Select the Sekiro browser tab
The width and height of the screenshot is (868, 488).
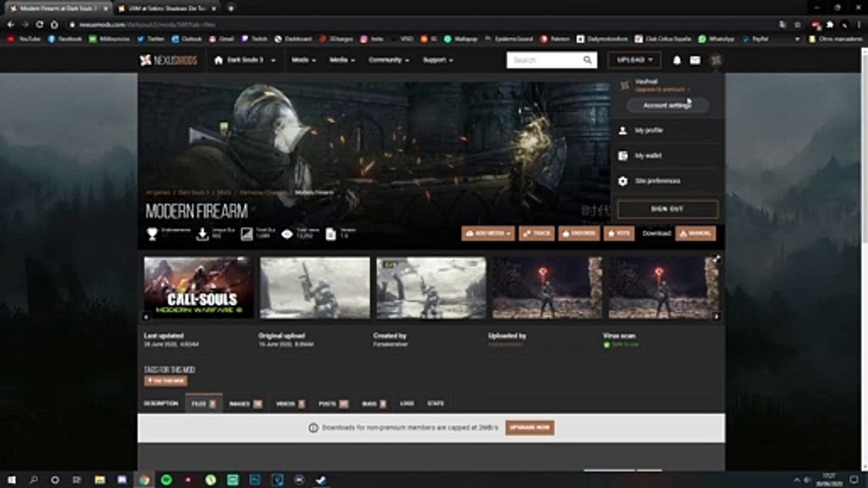coord(166,8)
